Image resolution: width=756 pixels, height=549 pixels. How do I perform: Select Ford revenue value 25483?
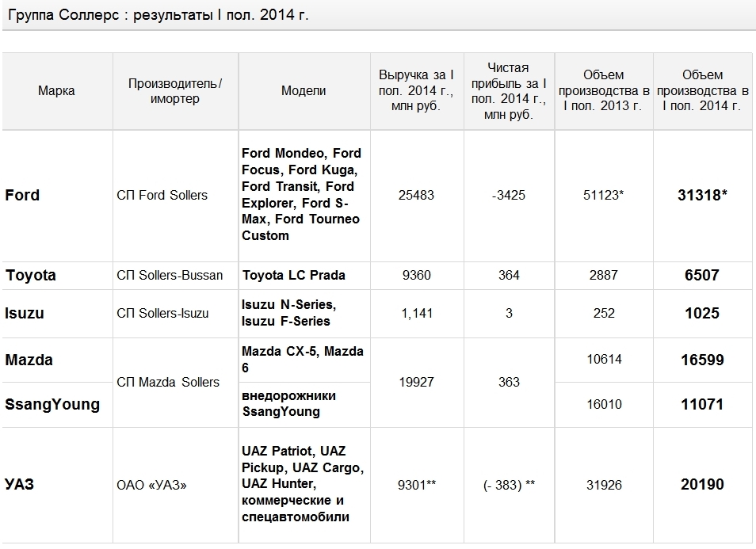[416, 195]
